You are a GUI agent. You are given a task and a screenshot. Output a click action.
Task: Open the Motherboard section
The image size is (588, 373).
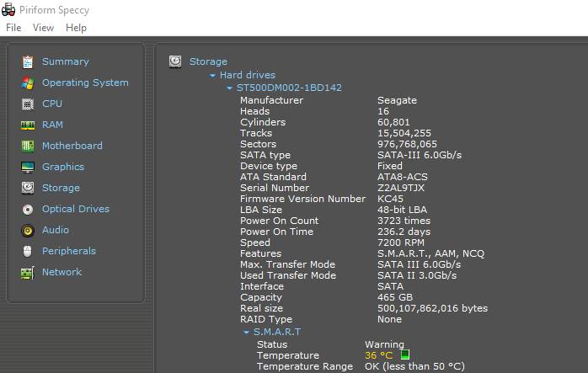tap(72, 146)
